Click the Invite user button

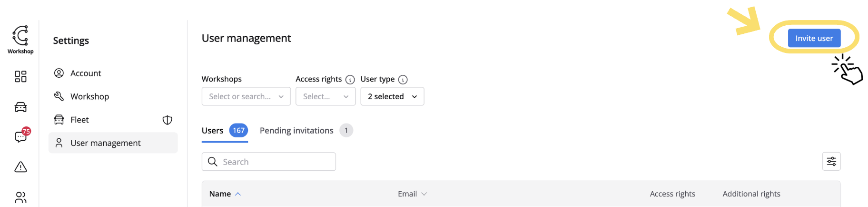(x=814, y=38)
